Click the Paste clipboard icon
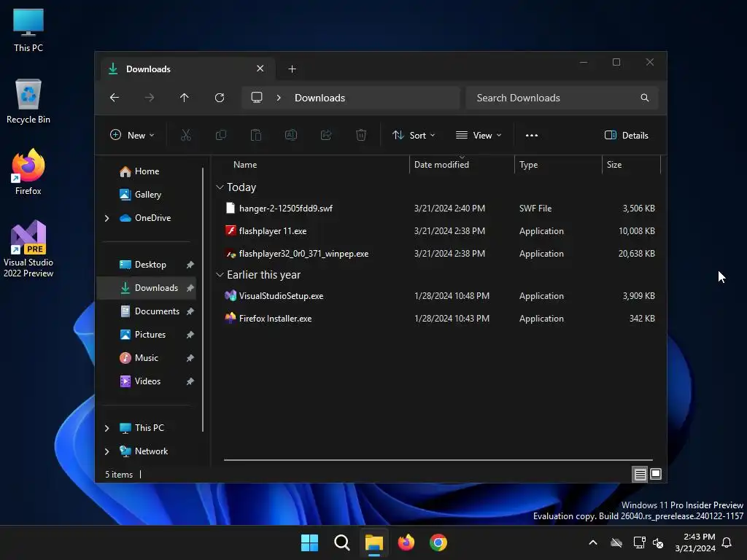Screen dimensions: 747x560 (256, 135)
